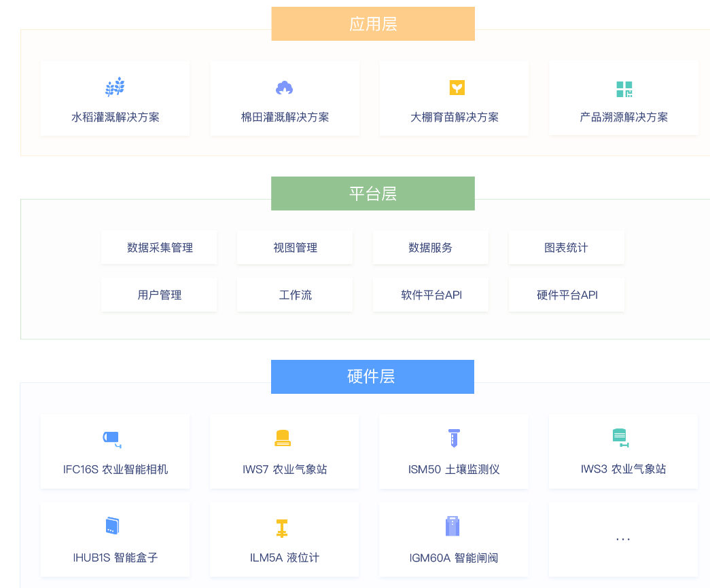Open the 产品溯源解决方案 label

pos(624,117)
